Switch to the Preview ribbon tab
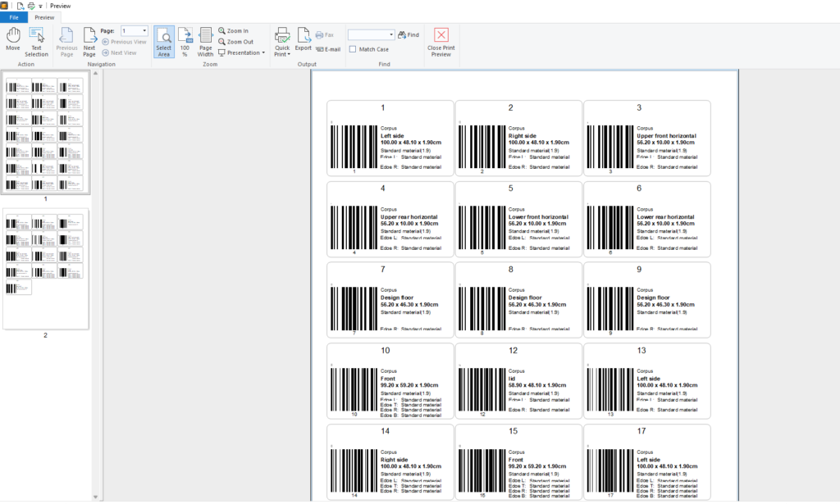840x504 pixels. [44, 17]
